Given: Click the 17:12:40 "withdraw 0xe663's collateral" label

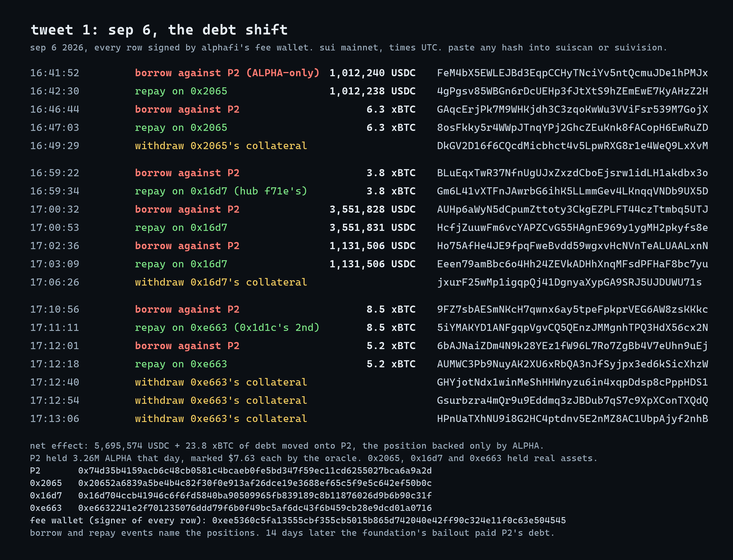Looking at the screenshot, I should click(x=221, y=382).
